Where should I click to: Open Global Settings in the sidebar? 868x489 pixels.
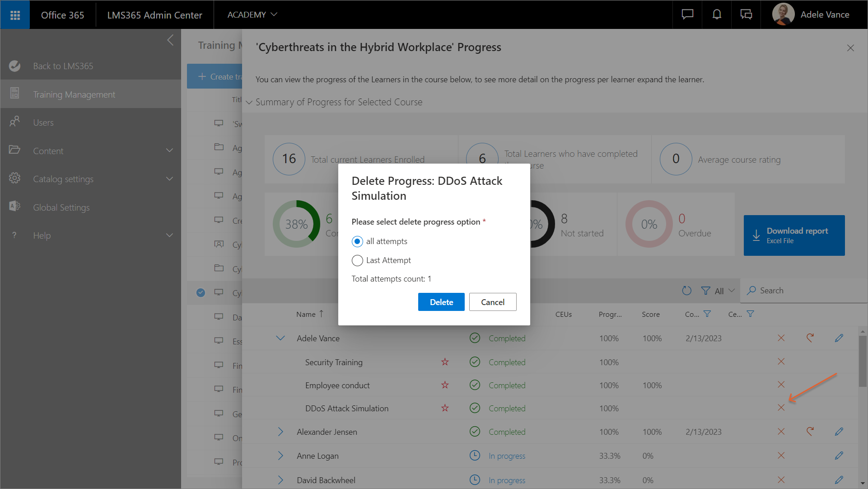pos(61,207)
